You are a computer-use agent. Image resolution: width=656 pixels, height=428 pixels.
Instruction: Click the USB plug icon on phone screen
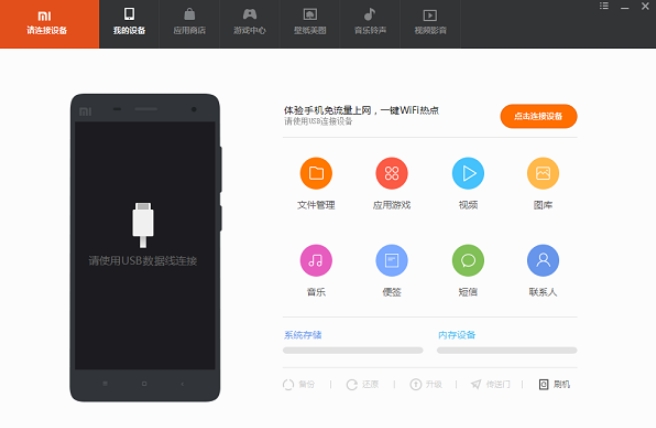(143, 225)
